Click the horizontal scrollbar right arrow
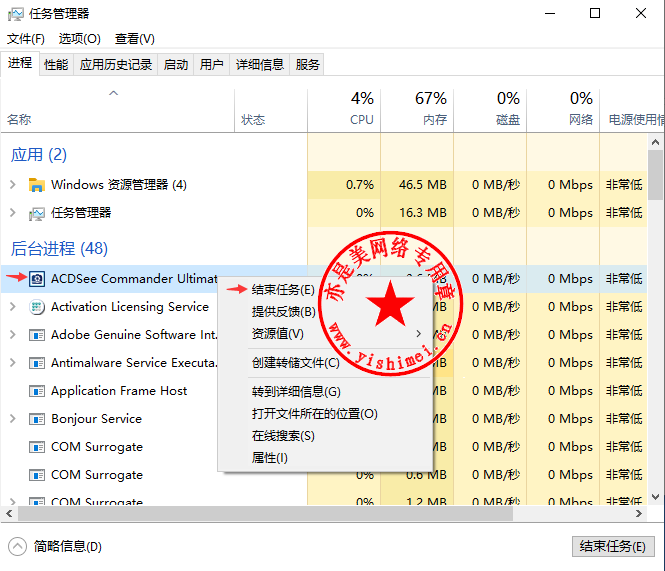 [639, 514]
